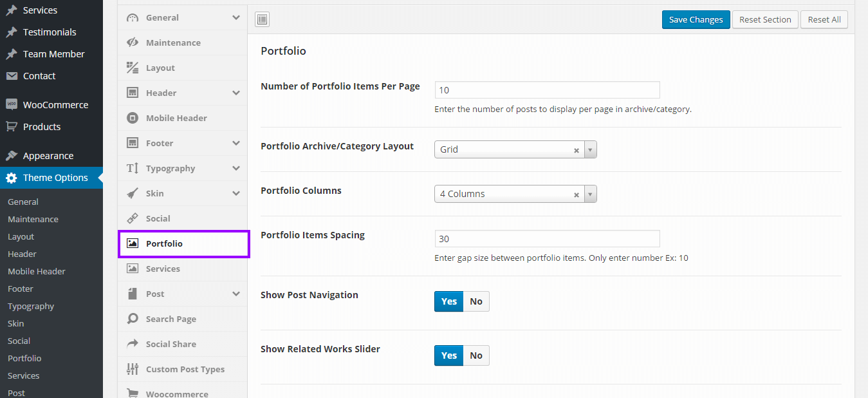Clear the Grid selection with the x
Image resolution: width=868 pixels, height=398 pixels.
click(577, 150)
